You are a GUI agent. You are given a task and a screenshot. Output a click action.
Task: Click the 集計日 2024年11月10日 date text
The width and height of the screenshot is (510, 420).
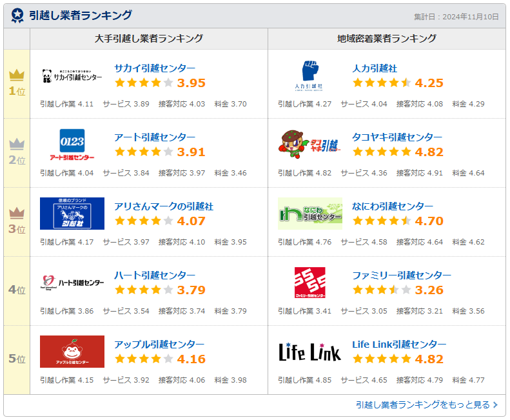(456, 17)
